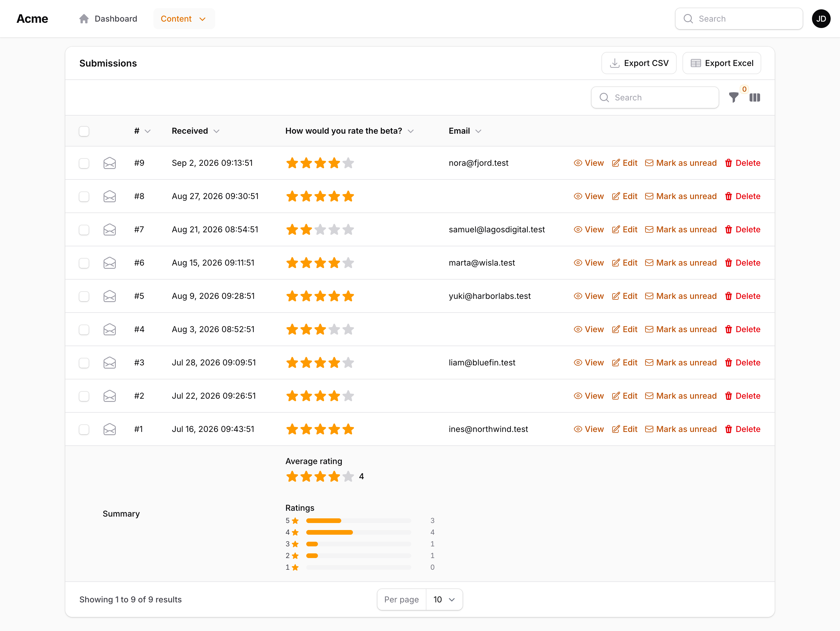Edit submission #6
Viewport: 840px width, 631px height.
(624, 263)
